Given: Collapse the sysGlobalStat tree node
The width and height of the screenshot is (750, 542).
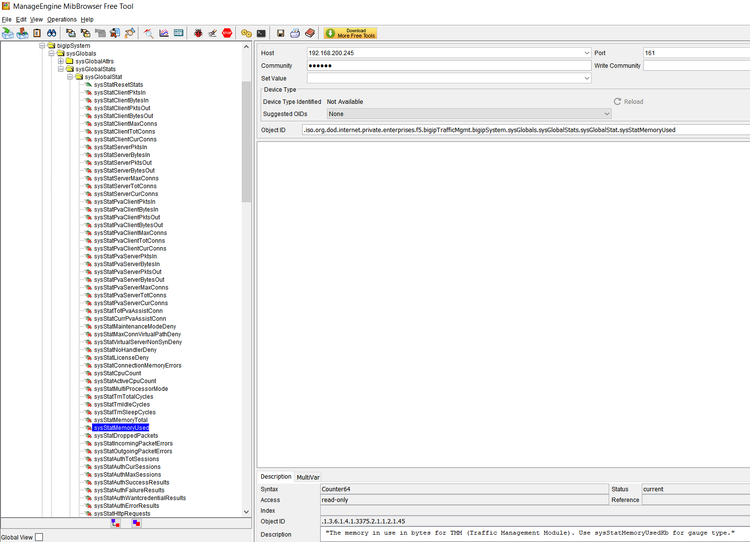Looking at the screenshot, I should coord(70,77).
